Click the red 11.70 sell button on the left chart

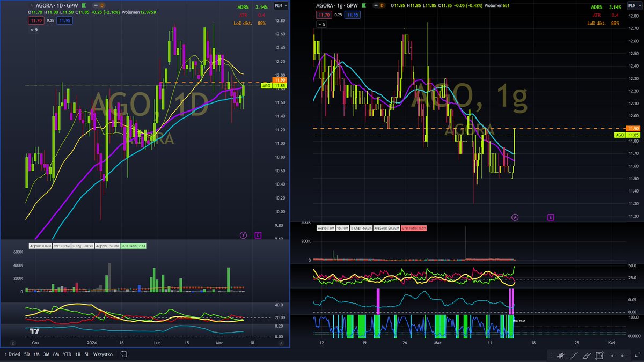pyautogui.click(x=35, y=20)
